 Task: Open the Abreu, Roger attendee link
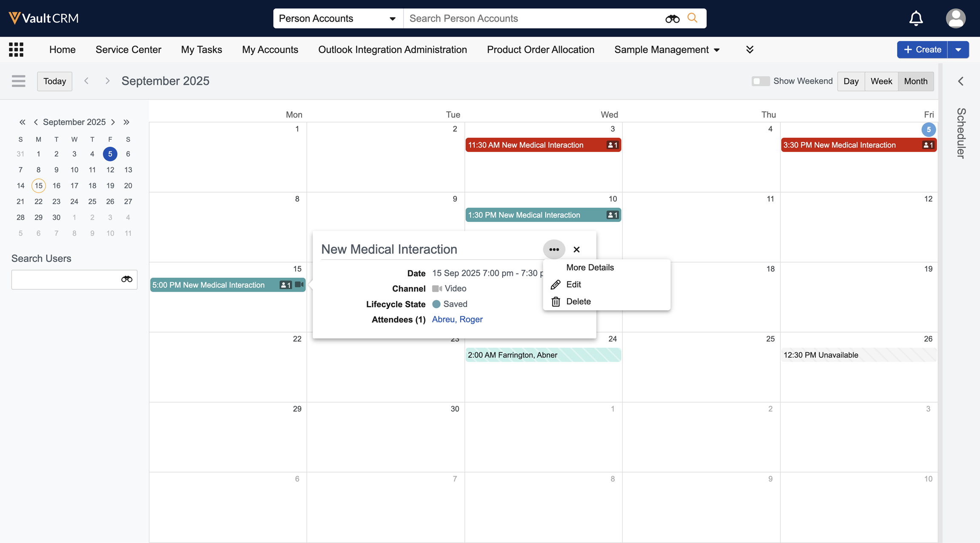pos(457,319)
